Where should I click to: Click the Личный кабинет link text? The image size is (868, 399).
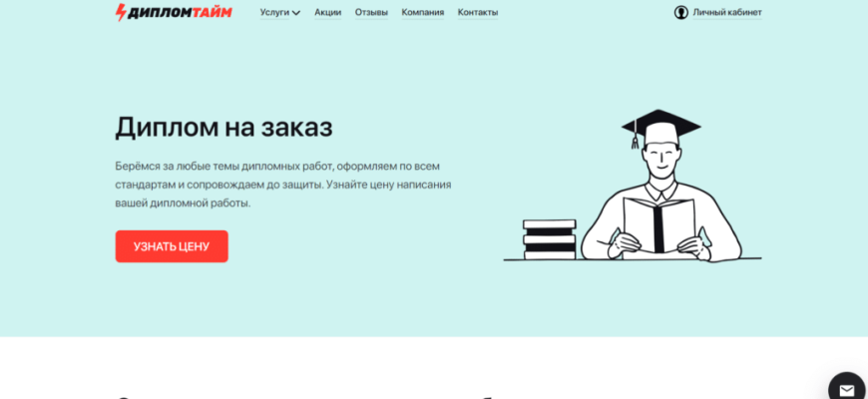[727, 13]
